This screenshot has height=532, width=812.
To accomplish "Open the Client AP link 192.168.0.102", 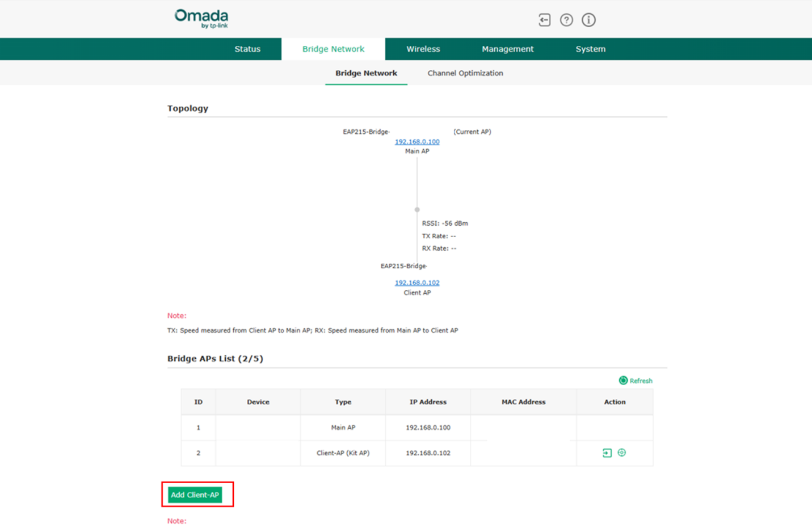I will pos(417,282).
